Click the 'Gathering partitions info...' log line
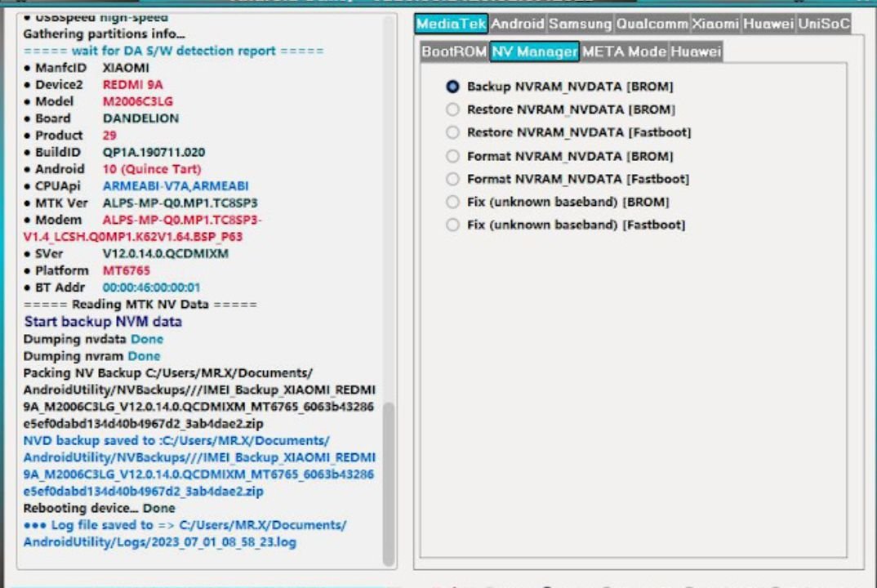The width and height of the screenshot is (877, 588). pos(104,34)
